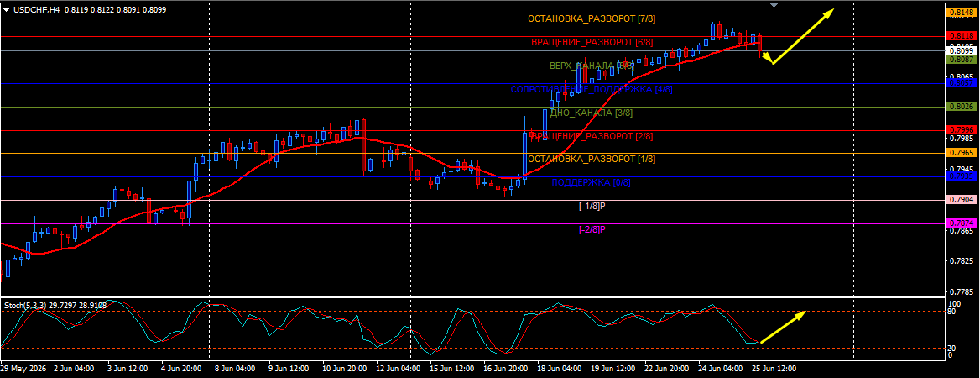Click the USDCHF.H4 chart title text

[x=38, y=10]
